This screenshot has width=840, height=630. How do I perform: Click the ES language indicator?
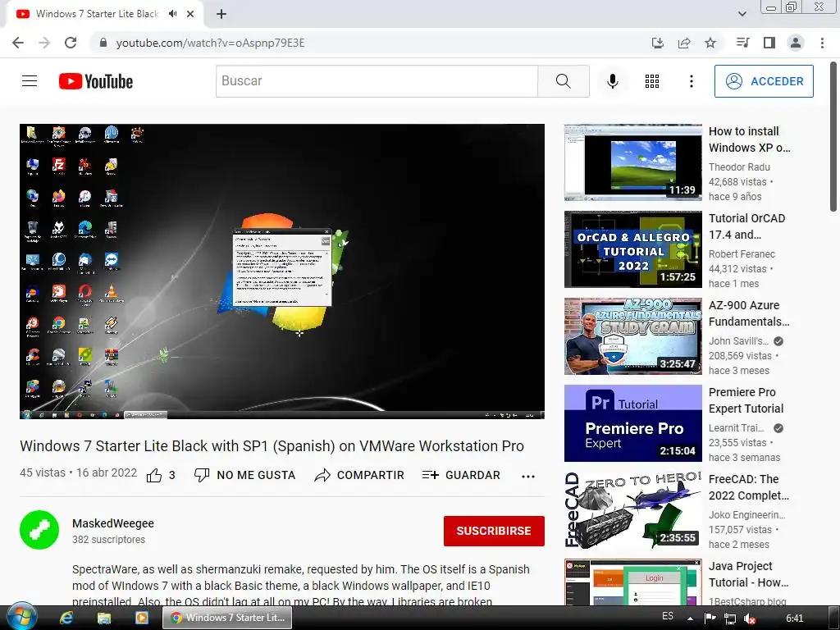(668, 616)
